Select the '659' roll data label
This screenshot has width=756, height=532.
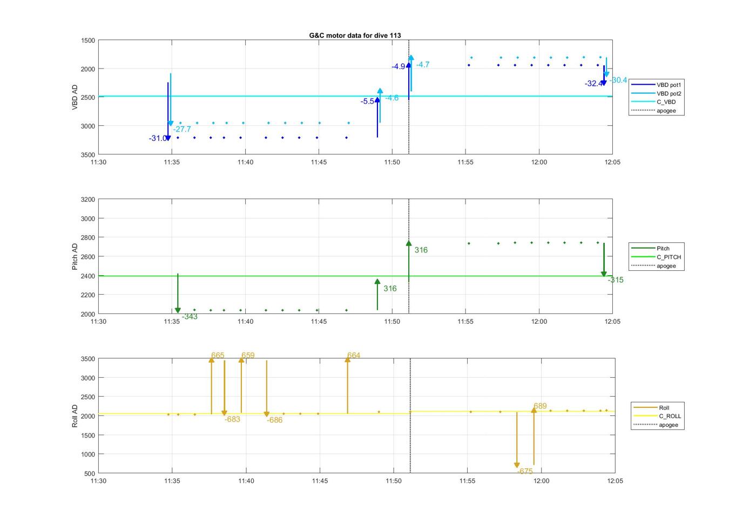point(248,356)
